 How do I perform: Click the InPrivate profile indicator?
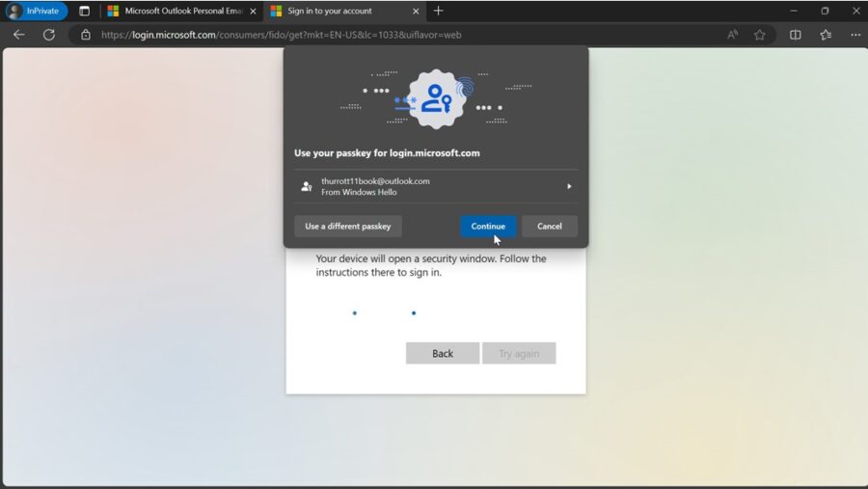pos(36,11)
